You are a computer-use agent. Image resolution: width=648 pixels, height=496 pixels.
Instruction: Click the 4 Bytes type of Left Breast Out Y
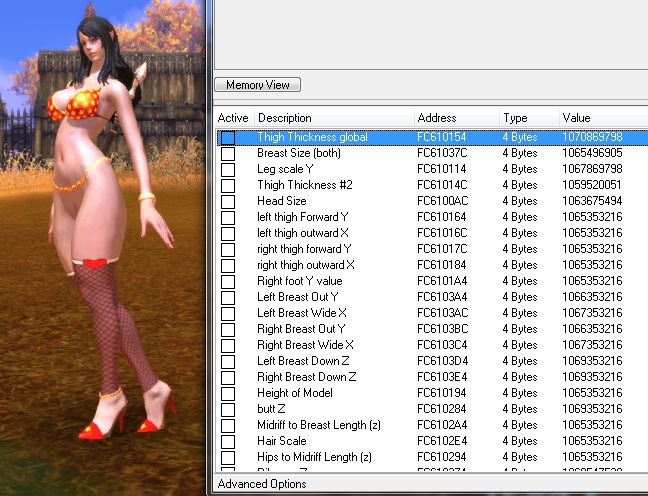coord(520,297)
